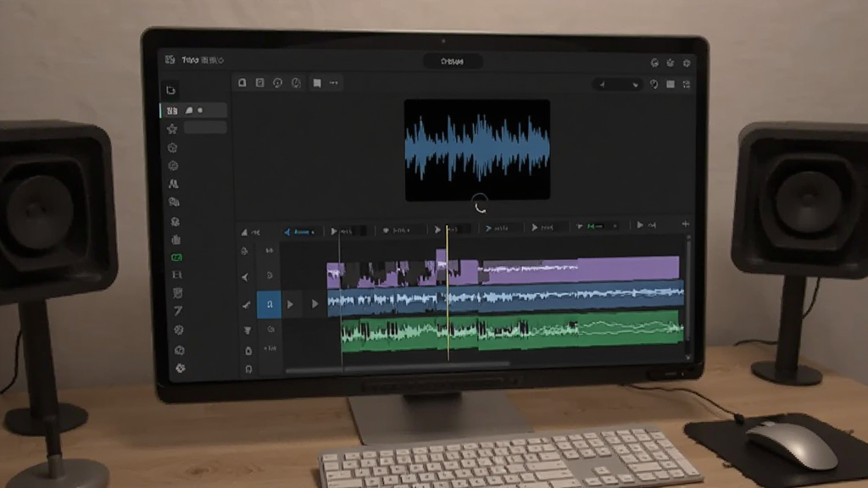Open the ellipsis more-options menu in the top toolbar

(334, 83)
